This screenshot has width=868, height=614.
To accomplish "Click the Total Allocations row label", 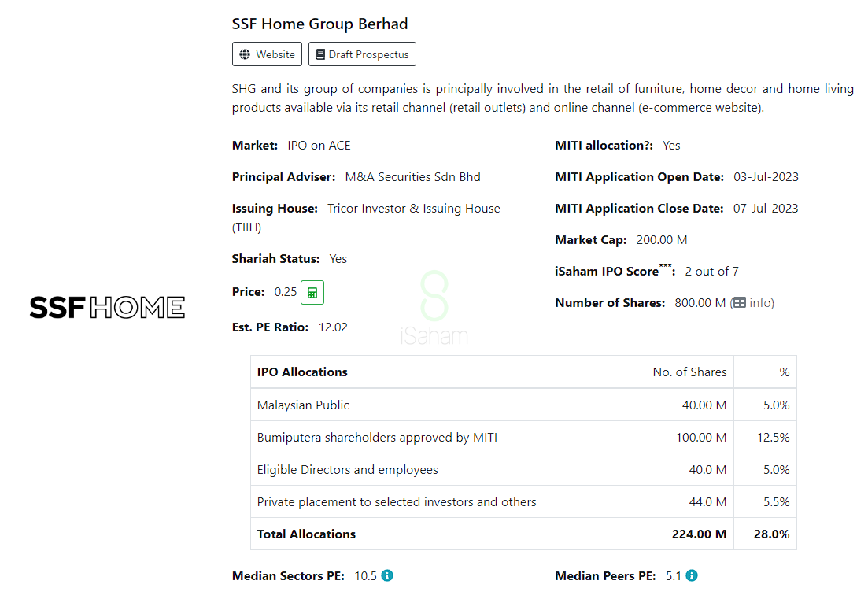I will (x=306, y=534).
